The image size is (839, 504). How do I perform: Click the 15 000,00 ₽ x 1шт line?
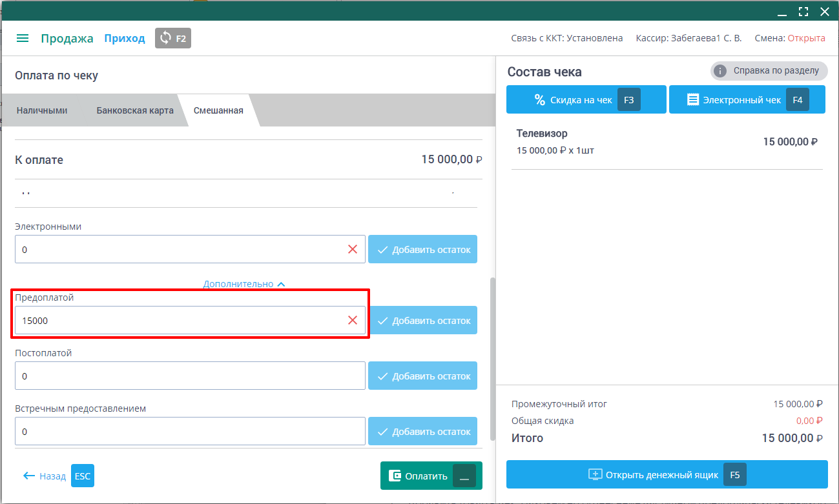pos(555,150)
